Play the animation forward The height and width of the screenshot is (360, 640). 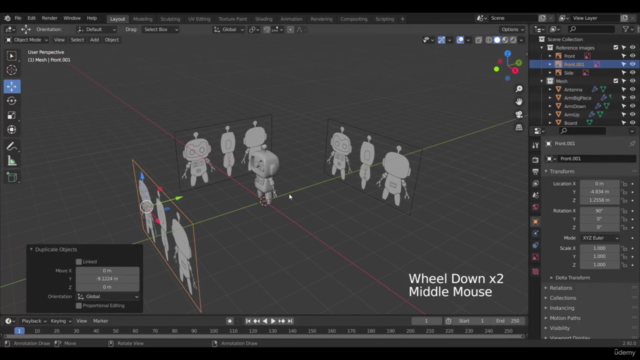[x=273, y=321]
